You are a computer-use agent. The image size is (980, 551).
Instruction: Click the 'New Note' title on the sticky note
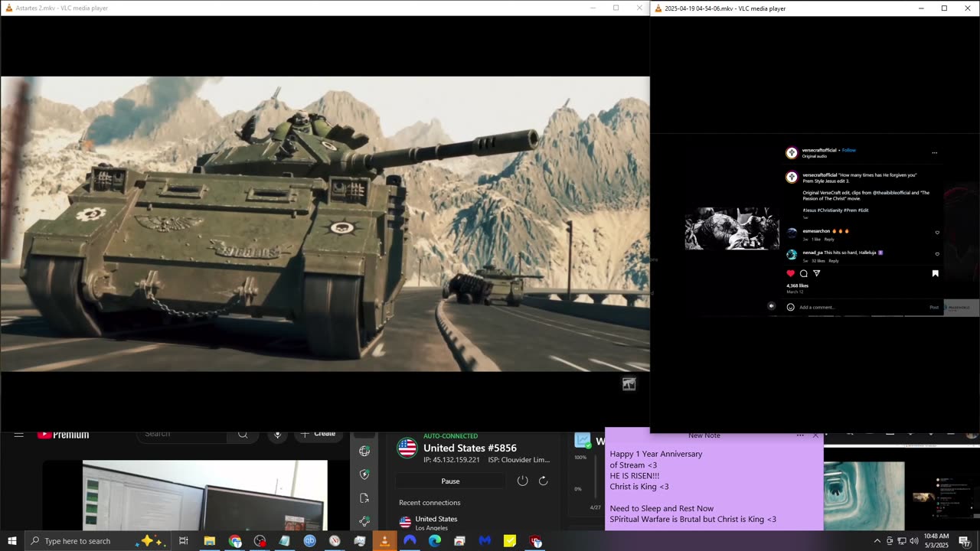704,435
